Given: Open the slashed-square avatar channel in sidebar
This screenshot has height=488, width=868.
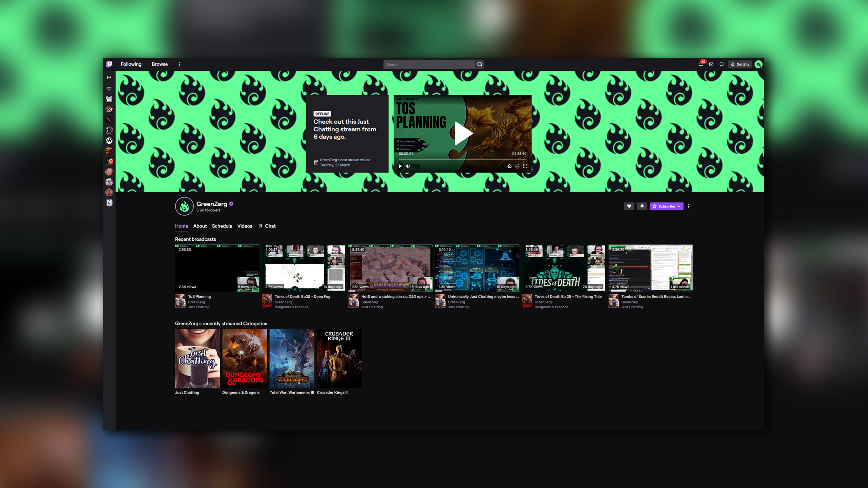Looking at the screenshot, I should click(x=109, y=109).
